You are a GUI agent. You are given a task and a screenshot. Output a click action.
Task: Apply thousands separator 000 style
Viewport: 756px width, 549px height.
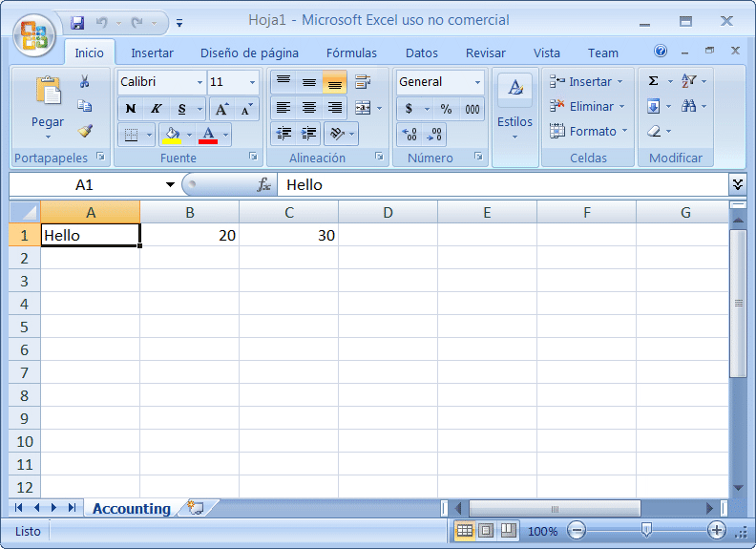(x=472, y=109)
